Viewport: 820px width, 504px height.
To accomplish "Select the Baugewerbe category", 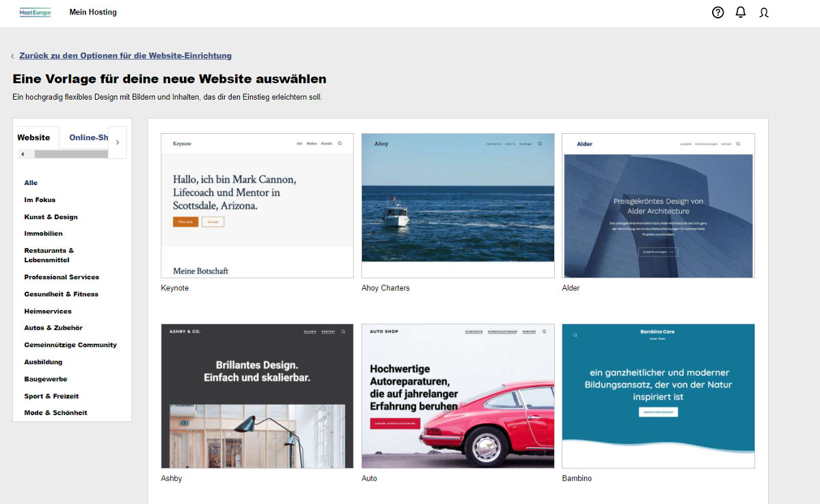I will click(x=46, y=379).
